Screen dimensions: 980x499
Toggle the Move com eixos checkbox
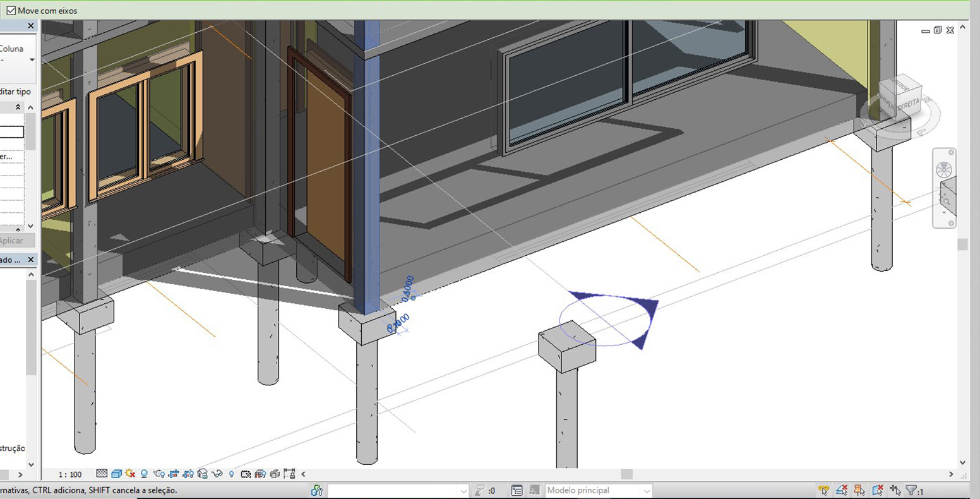point(11,10)
